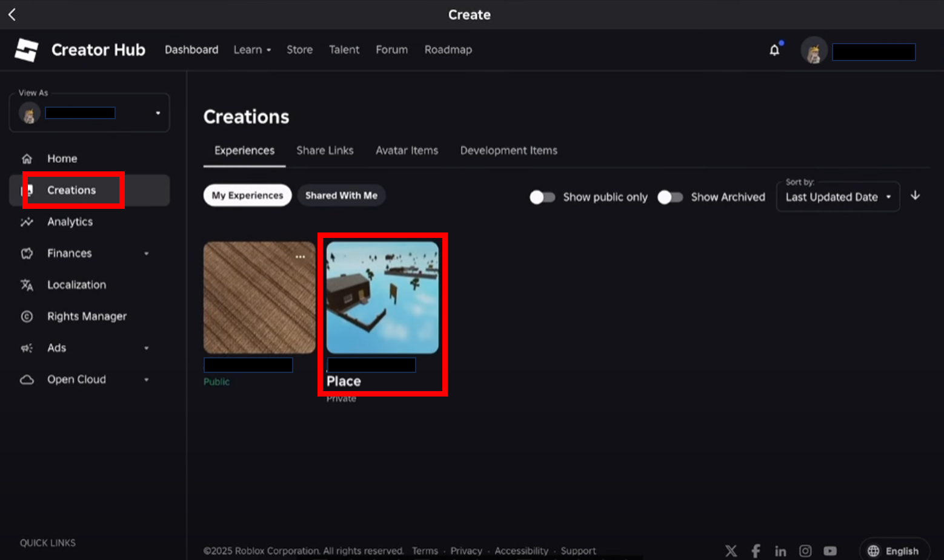Switch to the Avatar Items tab

407,151
